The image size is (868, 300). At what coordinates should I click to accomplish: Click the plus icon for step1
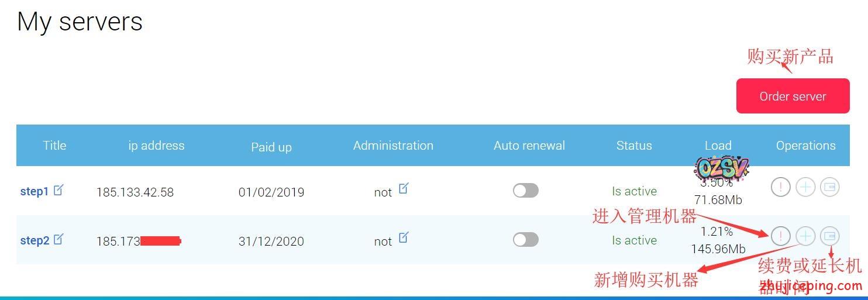tap(805, 187)
